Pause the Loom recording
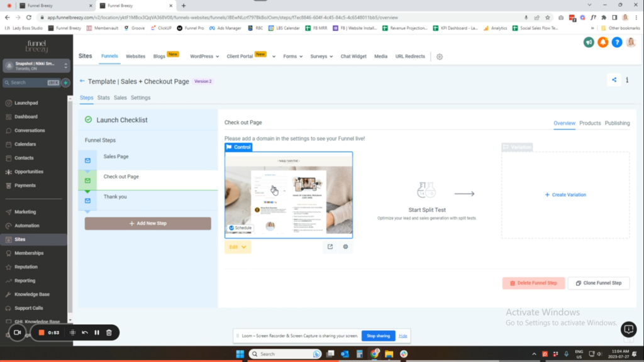 click(96, 332)
